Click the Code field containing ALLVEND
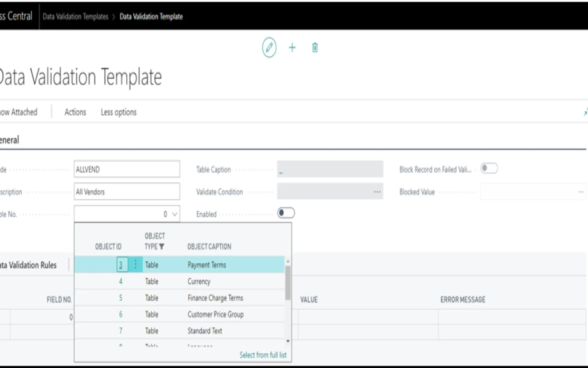The height and width of the screenshot is (368, 588). (x=127, y=169)
